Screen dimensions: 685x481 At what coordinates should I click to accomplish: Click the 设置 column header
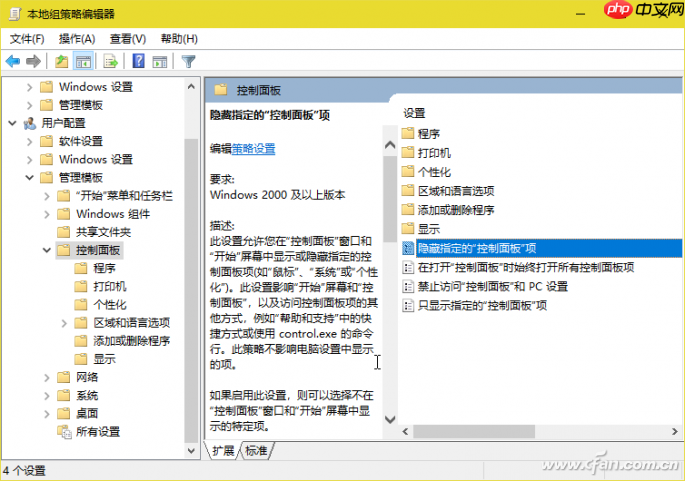point(414,114)
